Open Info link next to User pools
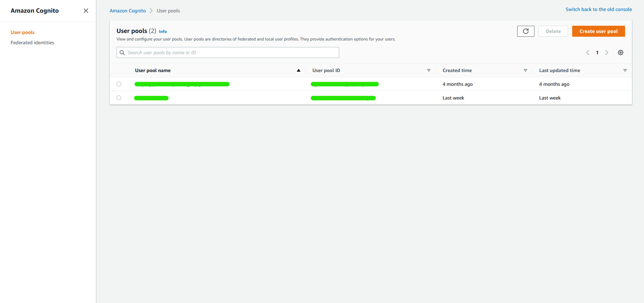 coord(163,32)
